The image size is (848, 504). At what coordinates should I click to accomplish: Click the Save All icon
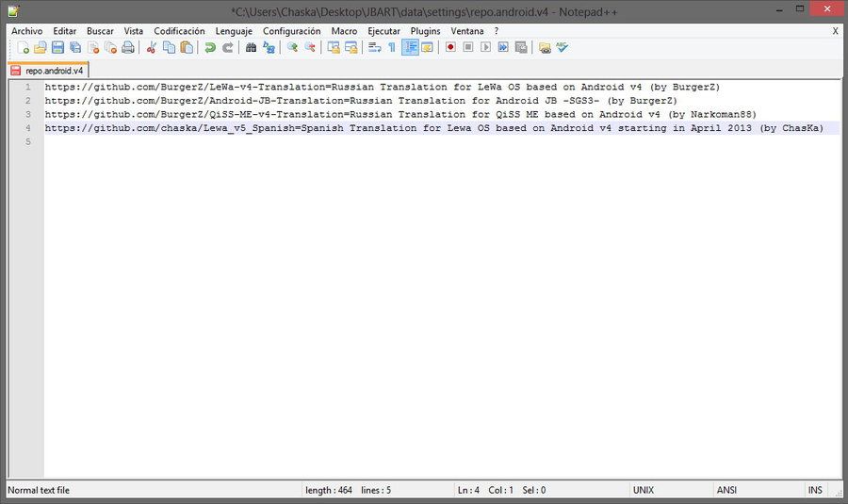point(75,48)
